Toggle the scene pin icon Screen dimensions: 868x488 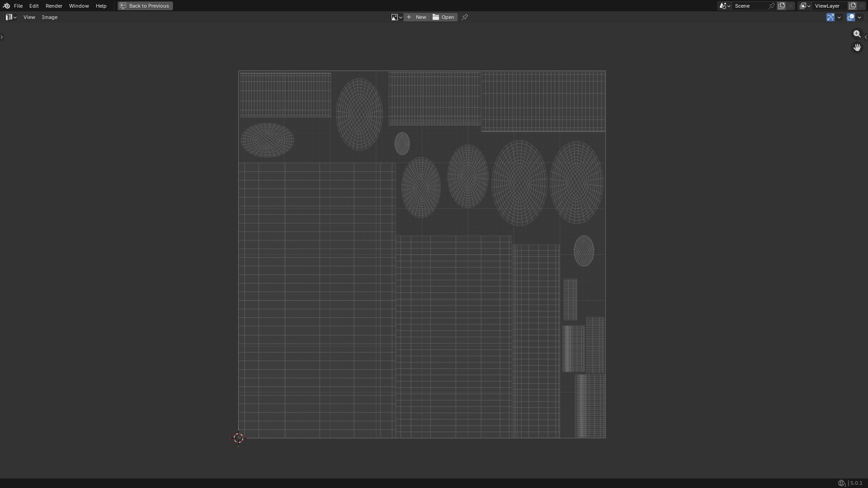[772, 6]
